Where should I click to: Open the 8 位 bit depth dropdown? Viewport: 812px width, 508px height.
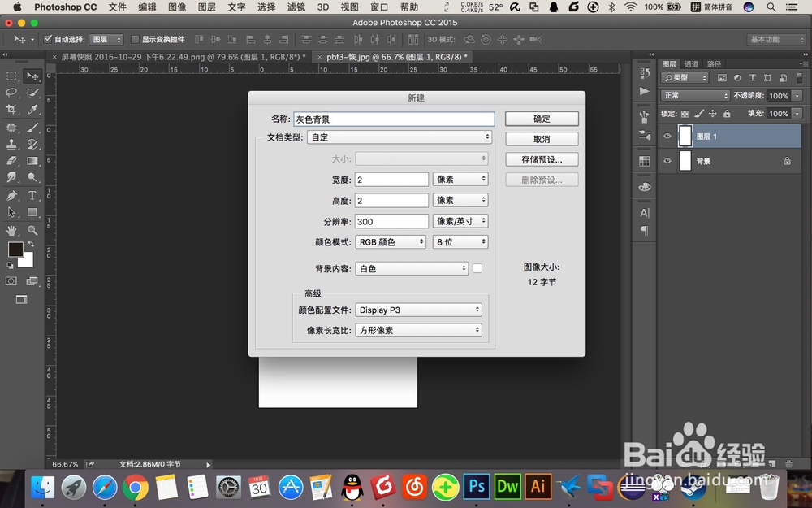(460, 241)
